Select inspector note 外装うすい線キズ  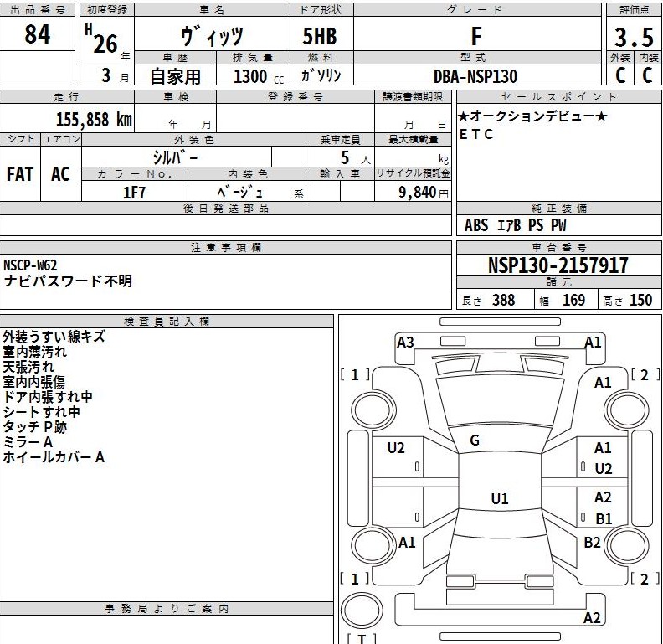click(54, 337)
